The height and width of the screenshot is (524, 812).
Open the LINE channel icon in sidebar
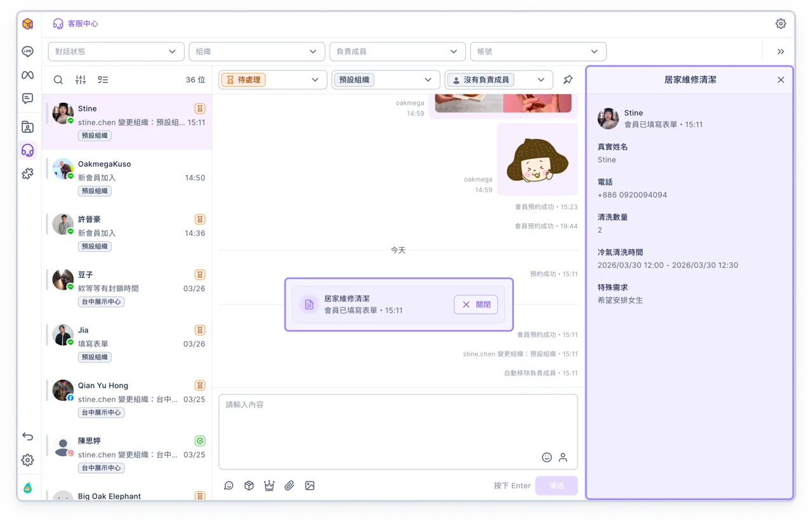27,51
